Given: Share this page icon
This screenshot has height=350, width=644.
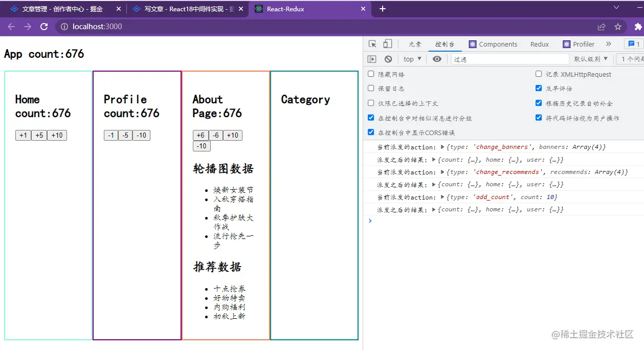Looking at the screenshot, I should click(x=602, y=27).
